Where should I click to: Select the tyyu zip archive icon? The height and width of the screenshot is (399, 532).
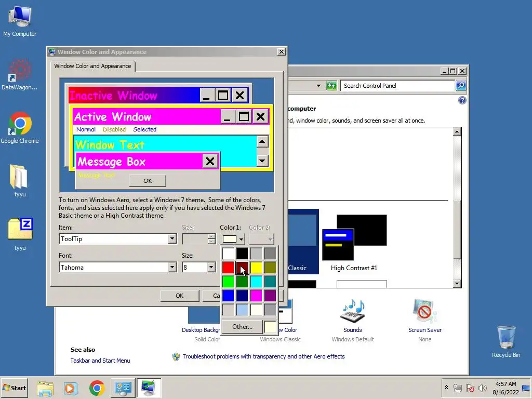(x=20, y=234)
